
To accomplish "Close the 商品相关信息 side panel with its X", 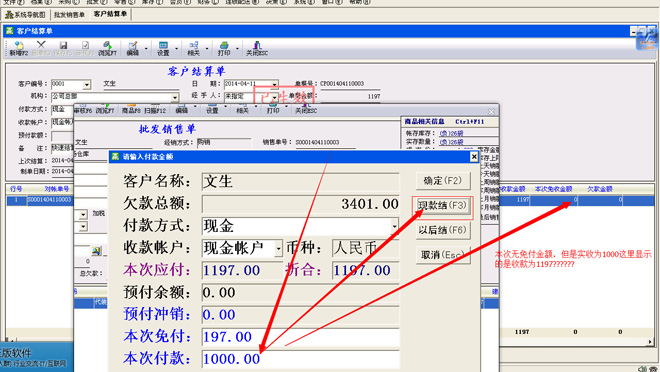I will (491, 112).
